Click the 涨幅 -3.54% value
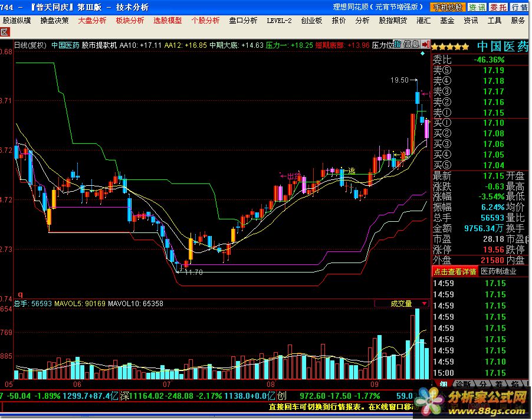This screenshot has width=532, height=420. (x=491, y=196)
